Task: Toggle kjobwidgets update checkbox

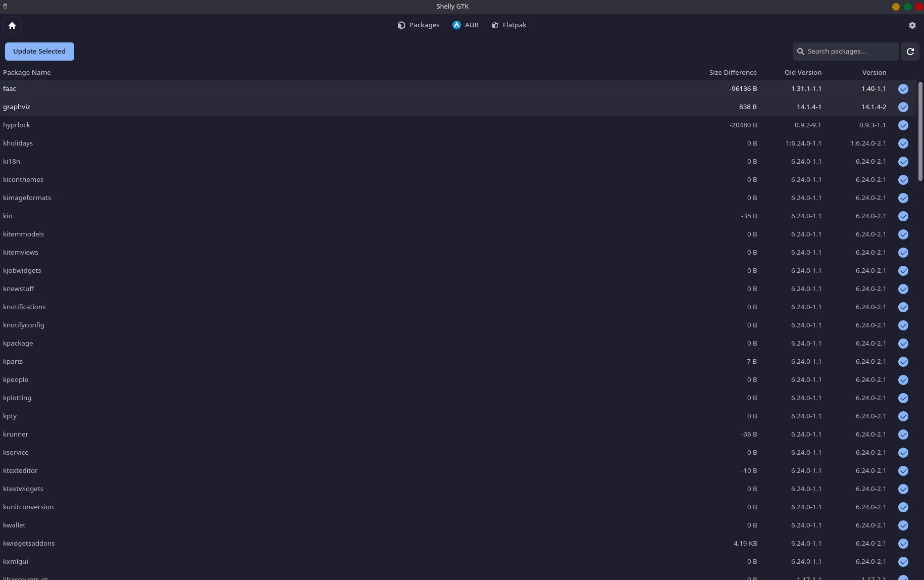Action: click(903, 271)
